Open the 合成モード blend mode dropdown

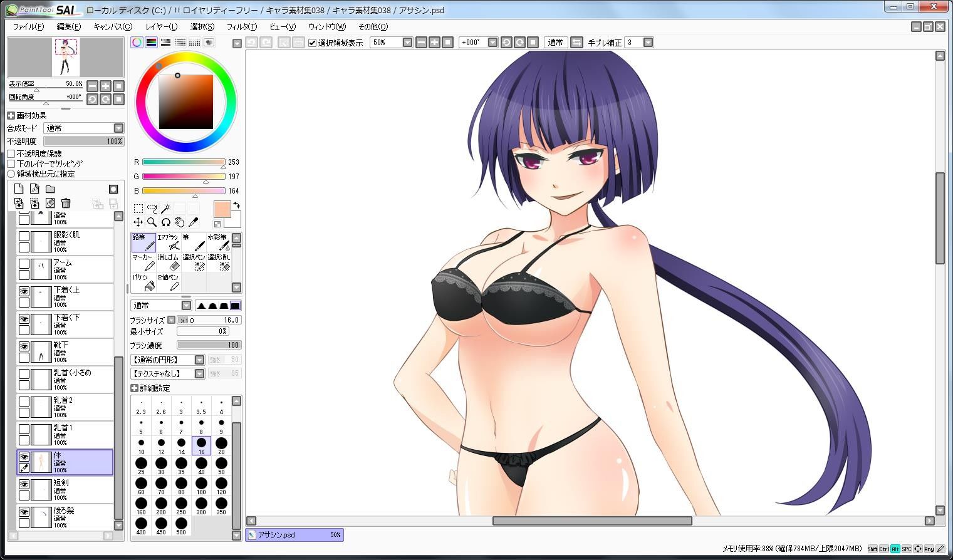pyautogui.click(x=84, y=128)
